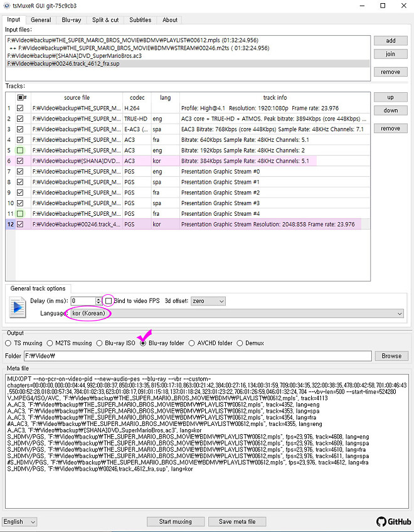Click the Delay spinner arrows

tap(98, 301)
